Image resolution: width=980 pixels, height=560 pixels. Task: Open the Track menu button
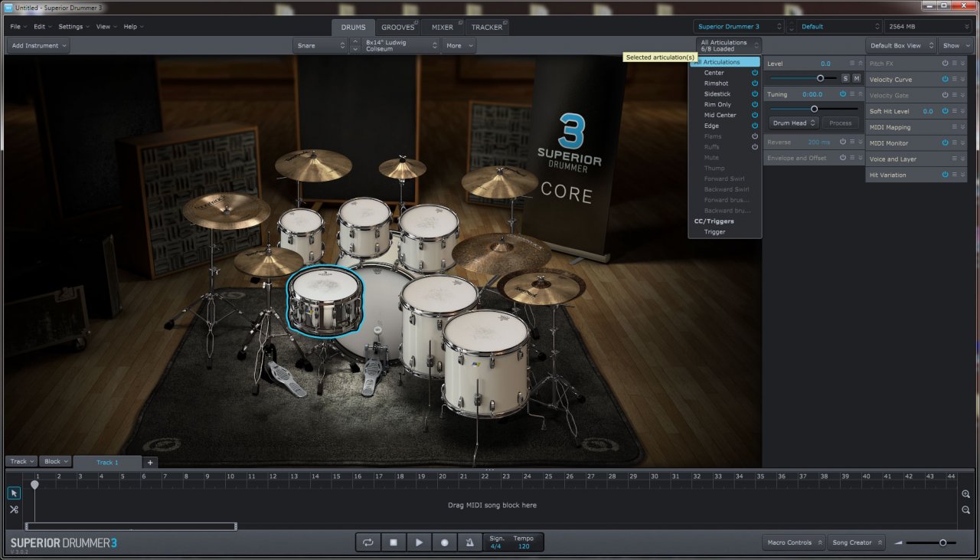pyautogui.click(x=22, y=461)
